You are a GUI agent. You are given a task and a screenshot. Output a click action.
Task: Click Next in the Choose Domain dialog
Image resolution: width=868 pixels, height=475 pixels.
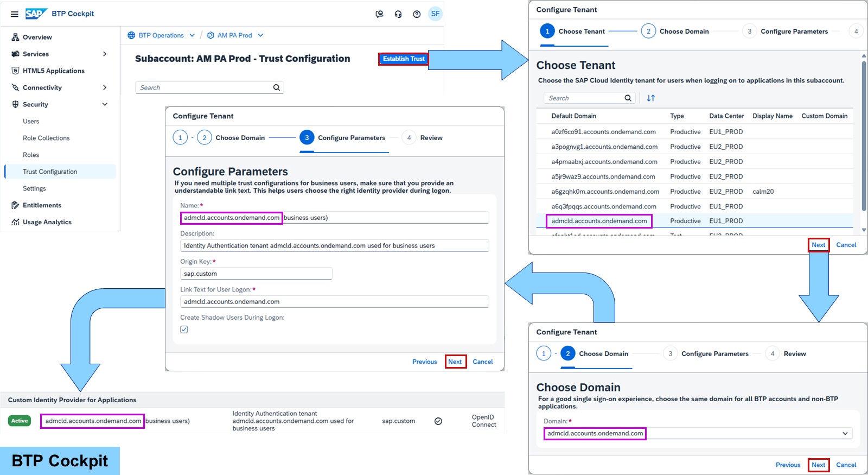[818, 465]
